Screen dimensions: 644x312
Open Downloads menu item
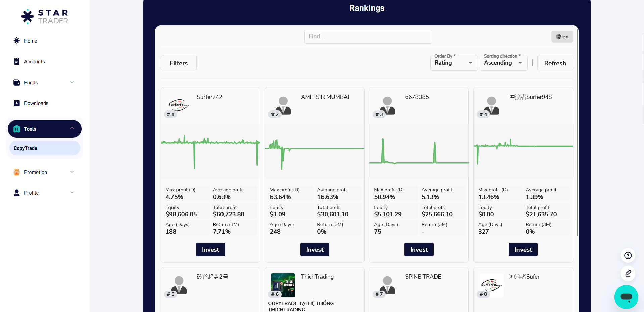(x=45, y=103)
